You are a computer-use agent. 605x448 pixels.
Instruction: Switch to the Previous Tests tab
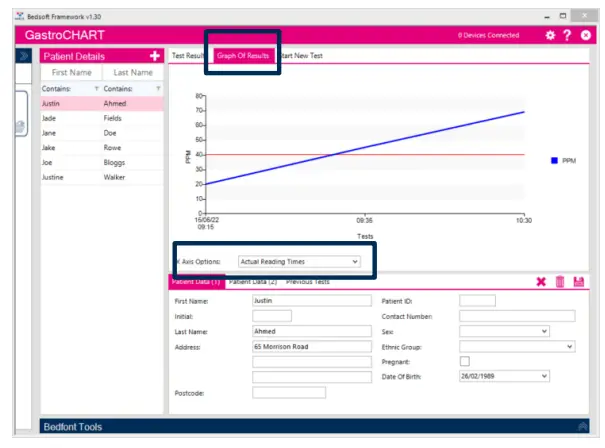coord(307,282)
